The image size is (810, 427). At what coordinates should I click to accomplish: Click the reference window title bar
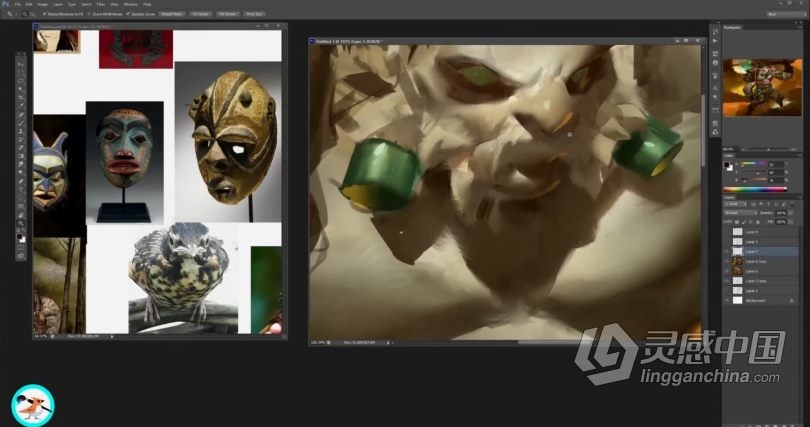click(160, 26)
